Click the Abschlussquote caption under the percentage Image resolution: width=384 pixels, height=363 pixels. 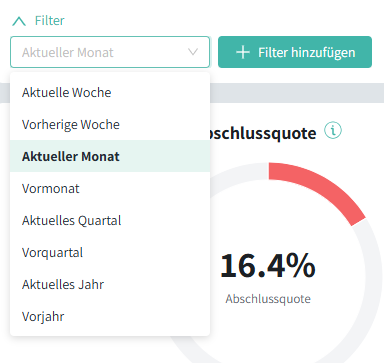[268, 299]
